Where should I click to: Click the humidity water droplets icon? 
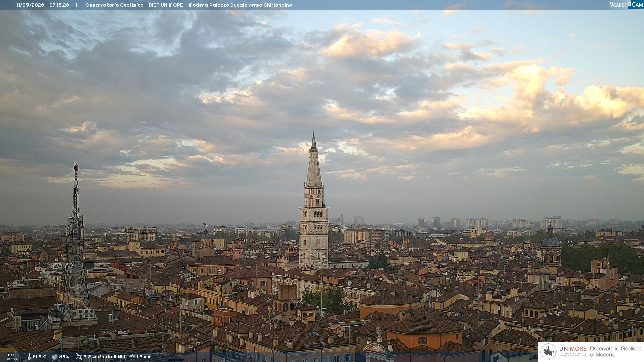point(55,357)
